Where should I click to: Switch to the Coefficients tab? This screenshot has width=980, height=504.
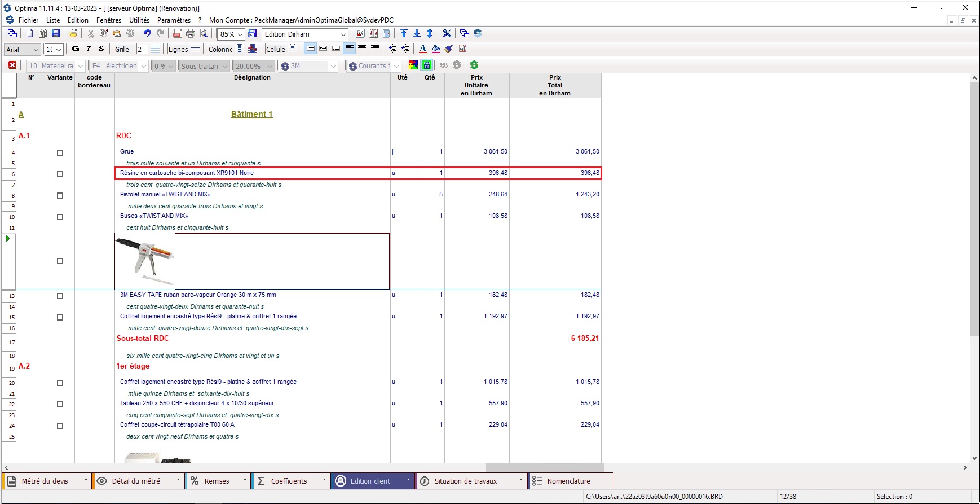(x=288, y=481)
